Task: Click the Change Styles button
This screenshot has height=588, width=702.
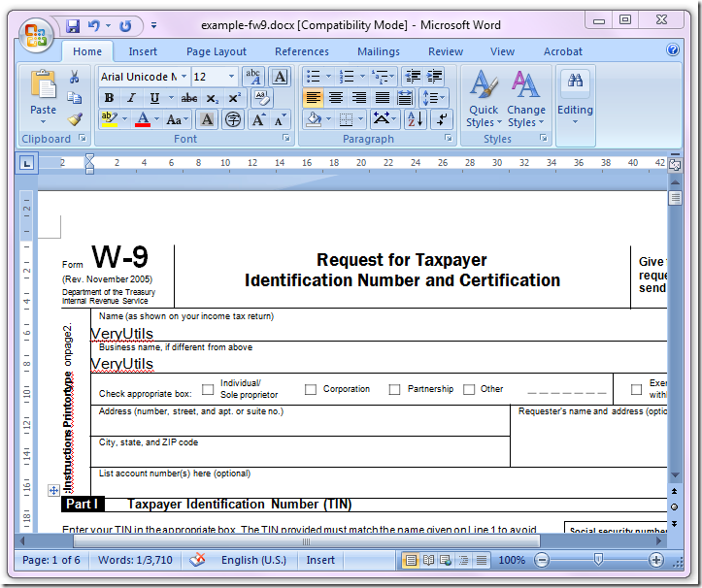Action: [x=526, y=99]
